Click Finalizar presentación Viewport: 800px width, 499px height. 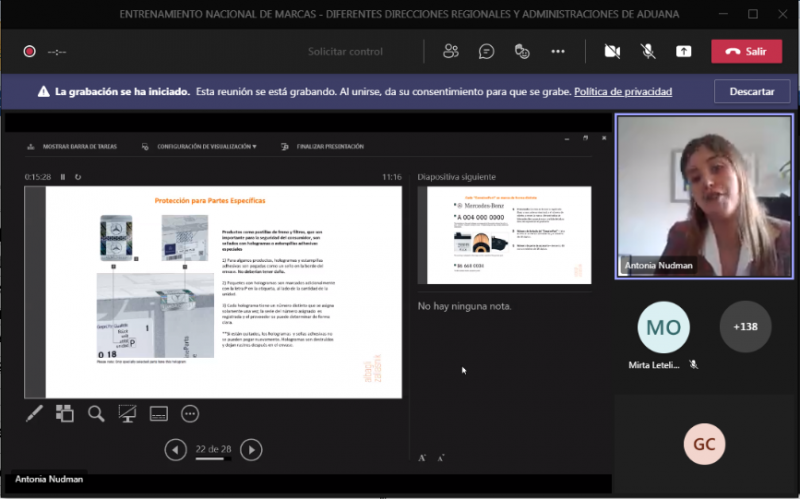[322, 146]
